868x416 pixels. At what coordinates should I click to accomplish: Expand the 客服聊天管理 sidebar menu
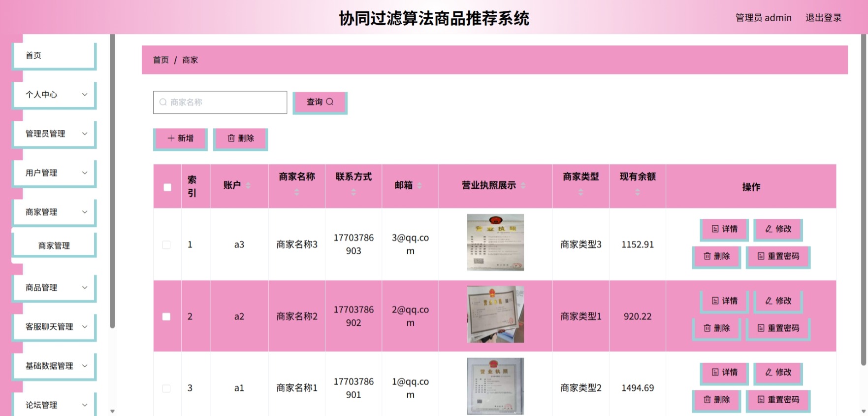54,327
